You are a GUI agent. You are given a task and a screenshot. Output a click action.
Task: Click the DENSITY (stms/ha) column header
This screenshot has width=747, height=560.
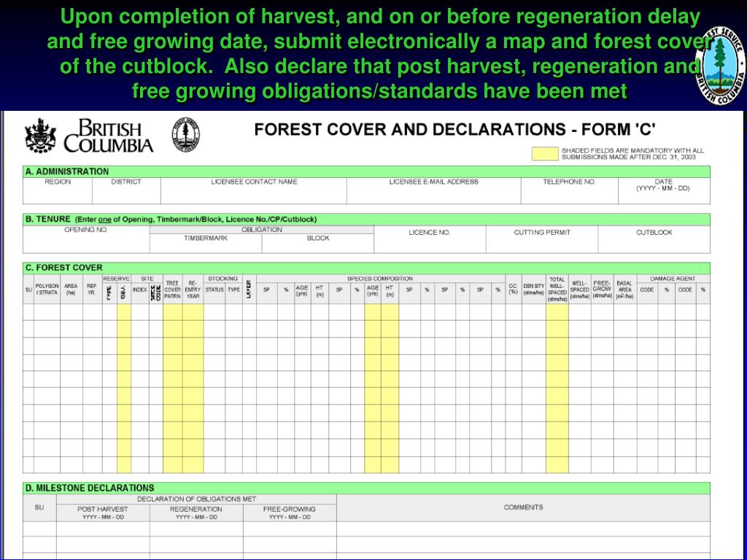[x=533, y=289]
